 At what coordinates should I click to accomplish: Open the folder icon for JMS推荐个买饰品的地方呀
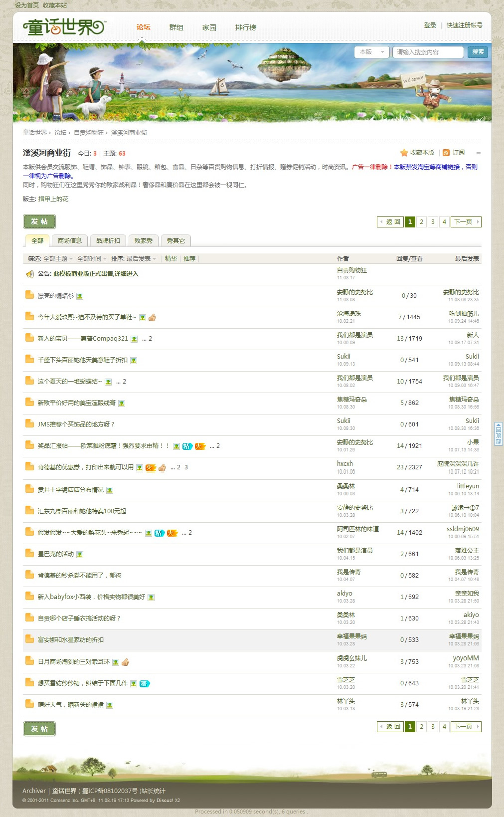30,424
